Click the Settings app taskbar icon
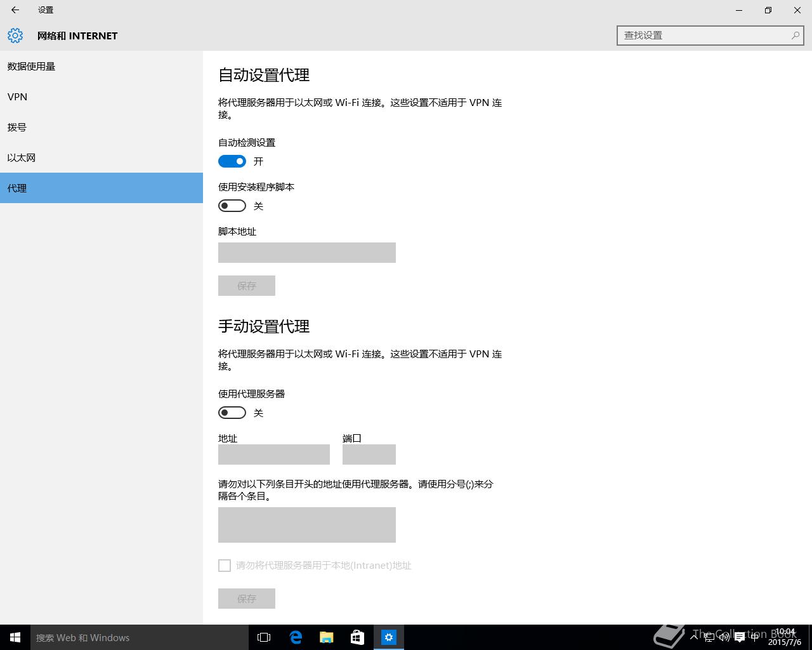This screenshot has height=650, width=812. pyautogui.click(x=389, y=637)
